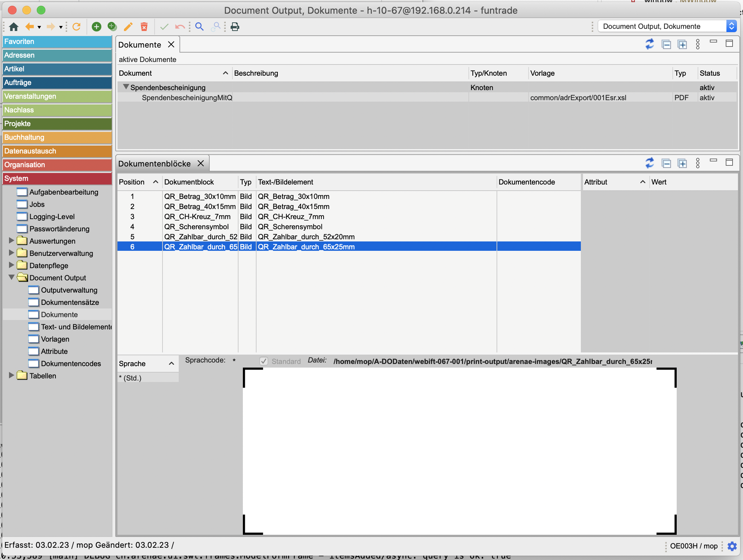Click the QR_Zahlbar image preview
The width and height of the screenshot is (743, 560).
(x=459, y=451)
